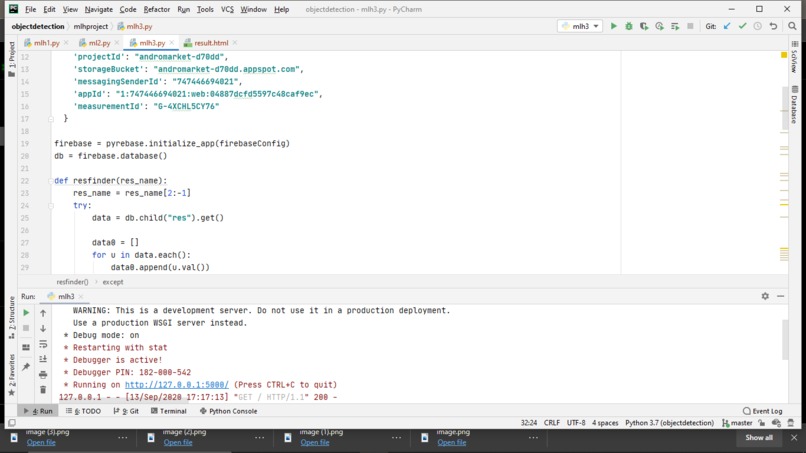Image resolution: width=806 pixels, height=453 pixels.
Task: Switch to the ml2.py editor tab
Action: point(98,43)
